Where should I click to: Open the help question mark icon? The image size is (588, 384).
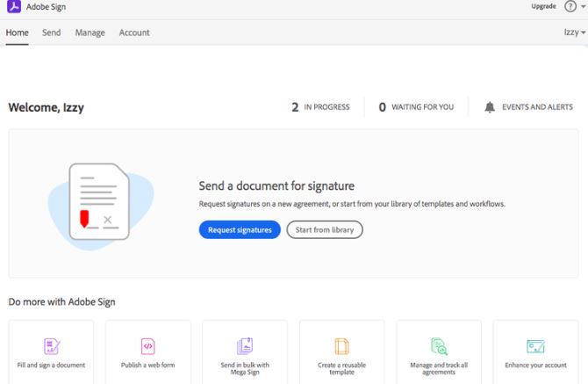570,6
